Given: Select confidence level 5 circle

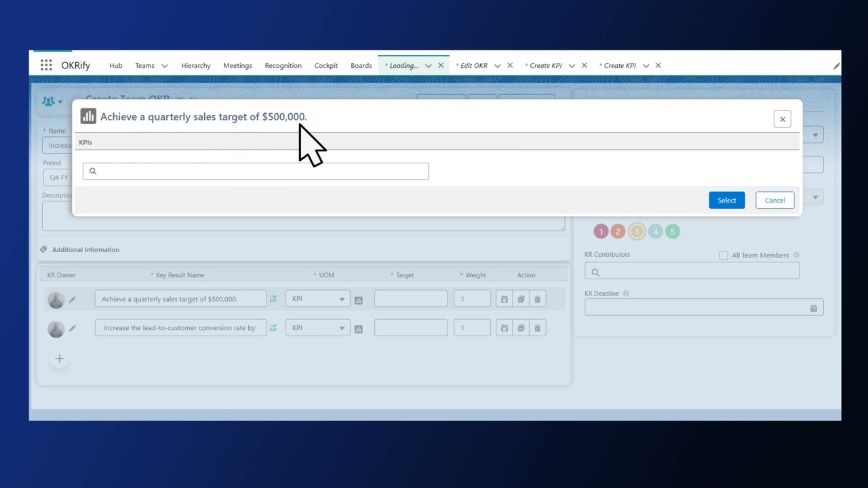Looking at the screenshot, I should [672, 232].
